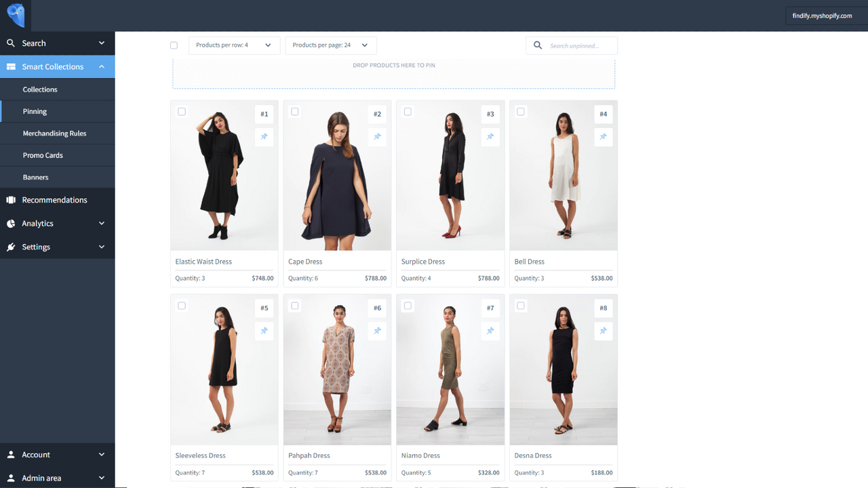Viewport: 868px width, 488px height.
Task: Click the Analytics pie chart icon
Action: 10,223
